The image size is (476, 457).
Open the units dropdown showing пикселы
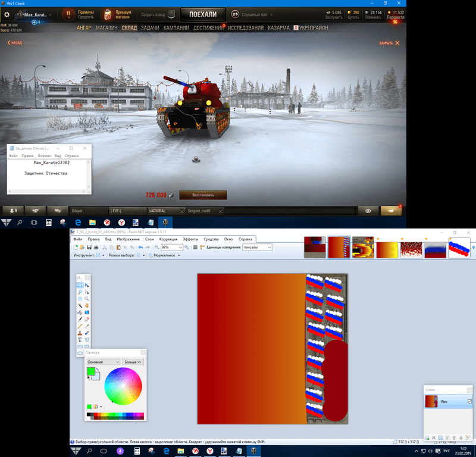(270, 248)
